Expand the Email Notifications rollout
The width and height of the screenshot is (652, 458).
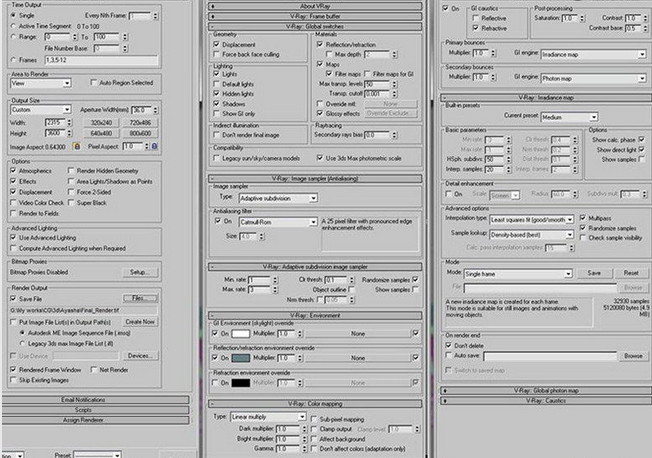pos(96,400)
